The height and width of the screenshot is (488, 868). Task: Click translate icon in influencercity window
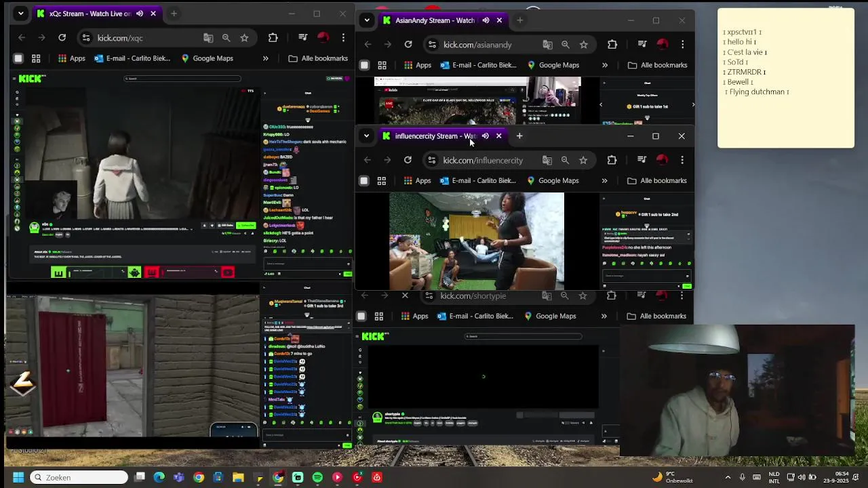(547, 161)
